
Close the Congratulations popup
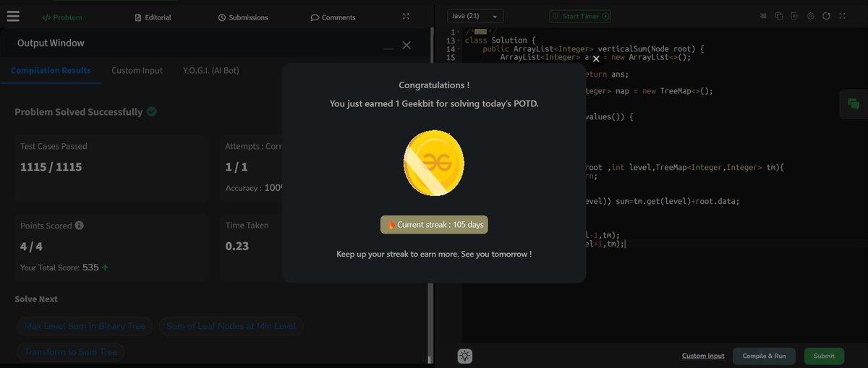click(x=596, y=59)
